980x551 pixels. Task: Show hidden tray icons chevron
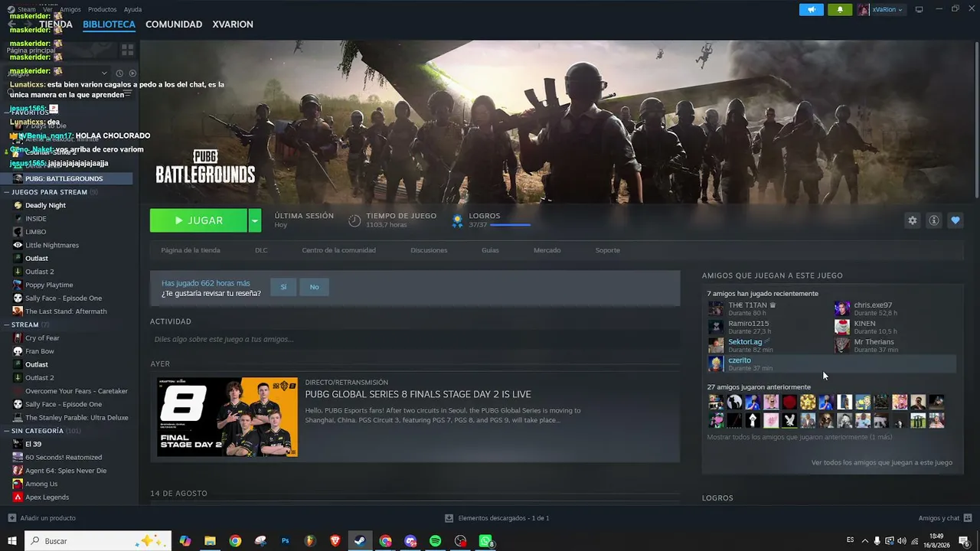point(866,540)
